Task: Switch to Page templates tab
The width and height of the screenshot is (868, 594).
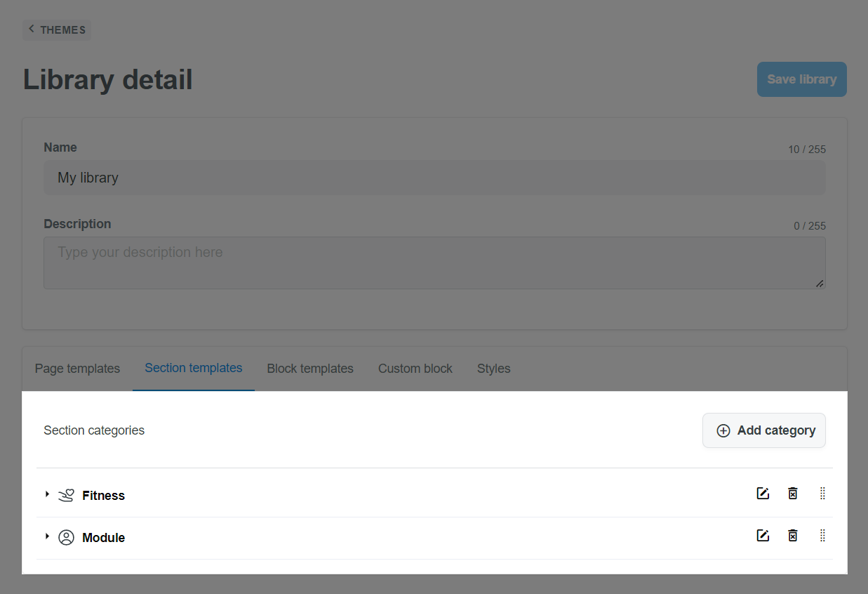Action: coord(77,369)
